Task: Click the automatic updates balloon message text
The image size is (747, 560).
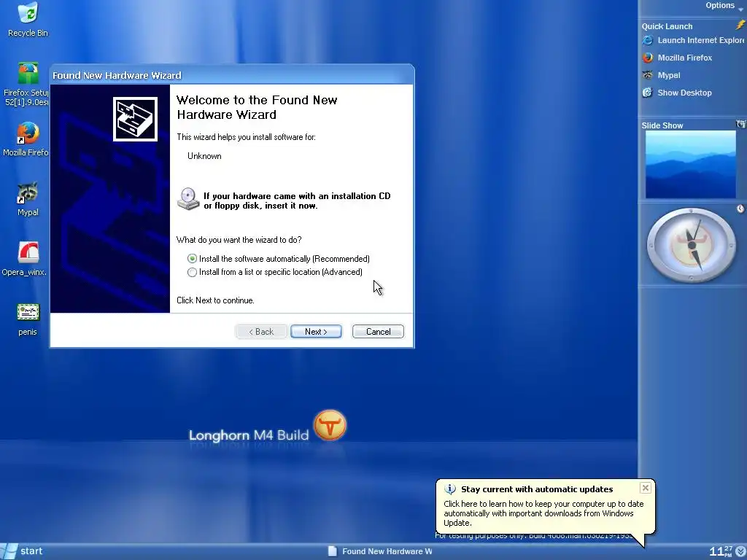Action: pos(543,513)
